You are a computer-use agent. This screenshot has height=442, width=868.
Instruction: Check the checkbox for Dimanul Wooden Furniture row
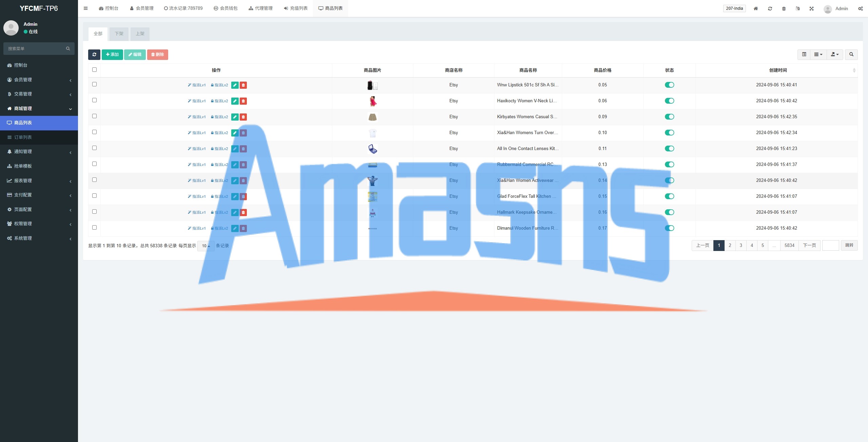[x=95, y=228]
